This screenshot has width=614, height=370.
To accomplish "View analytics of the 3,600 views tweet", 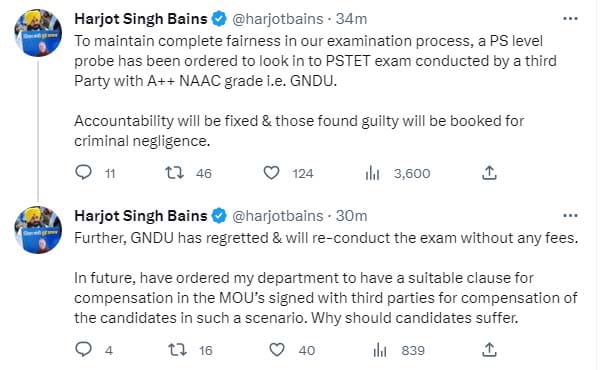I will point(372,173).
